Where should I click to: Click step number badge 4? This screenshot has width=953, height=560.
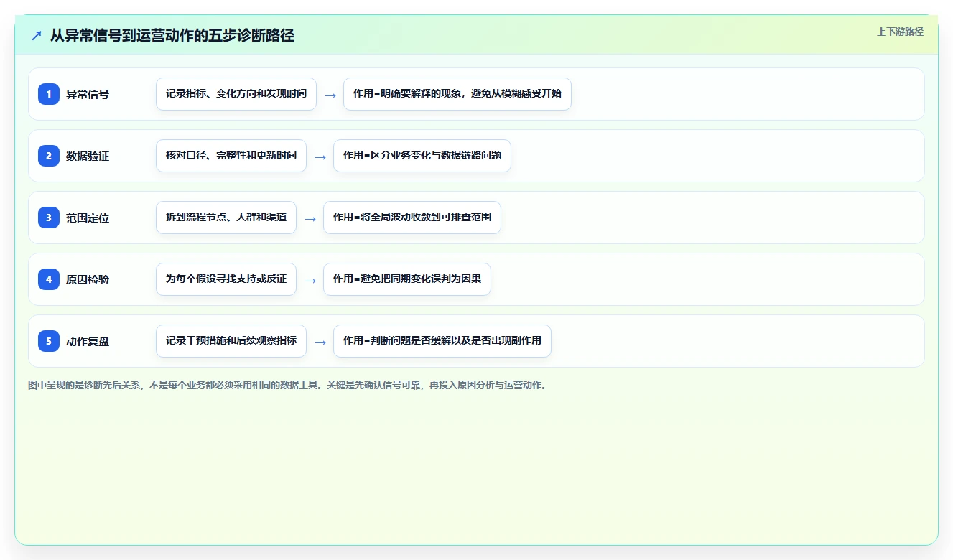[x=49, y=279]
